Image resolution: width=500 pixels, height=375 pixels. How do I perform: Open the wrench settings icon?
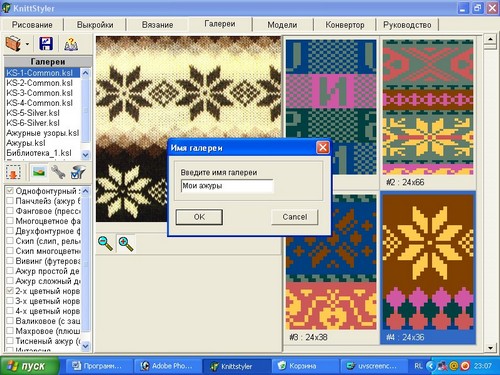point(58,172)
